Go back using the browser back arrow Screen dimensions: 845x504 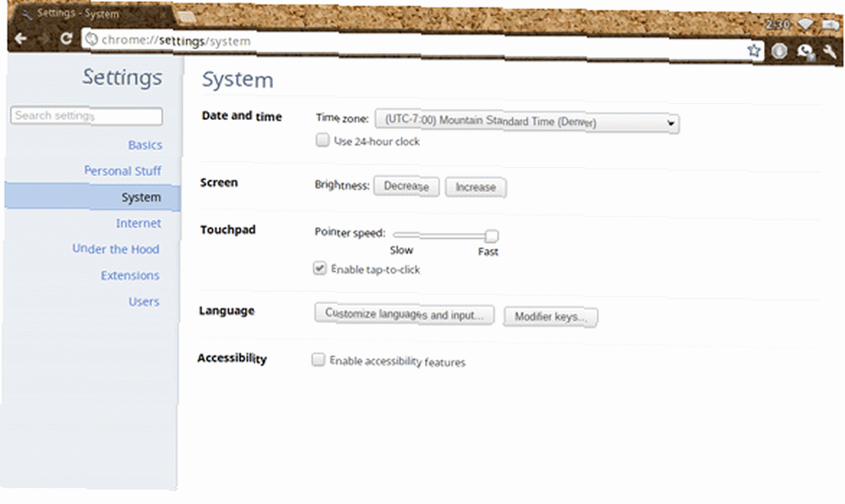pyautogui.click(x=21, y=38)
